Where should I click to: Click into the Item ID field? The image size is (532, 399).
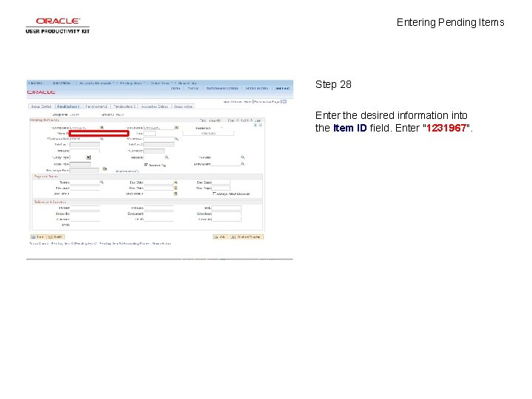99,133
